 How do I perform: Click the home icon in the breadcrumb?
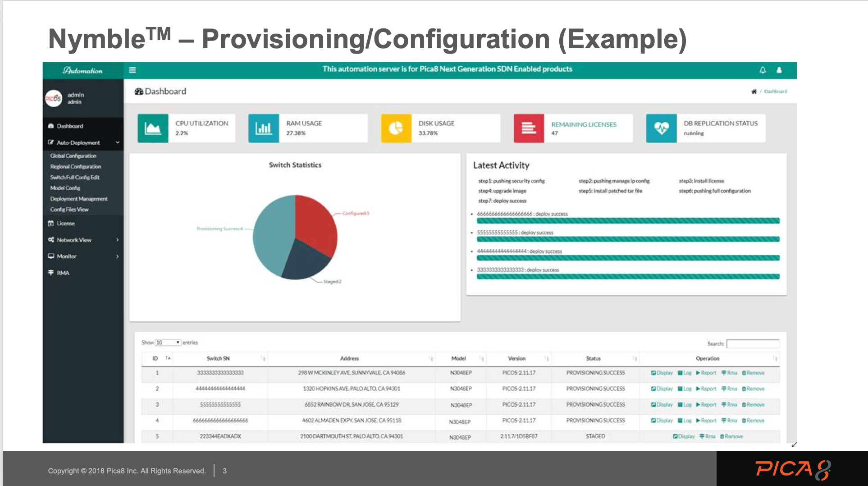(754, 91)
